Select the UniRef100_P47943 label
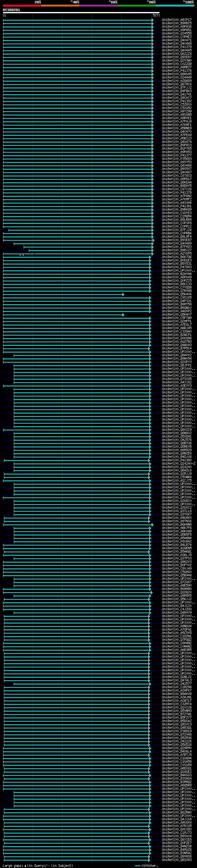The height and width of the screenshot is (868, 197). click(x=177, y=267)
